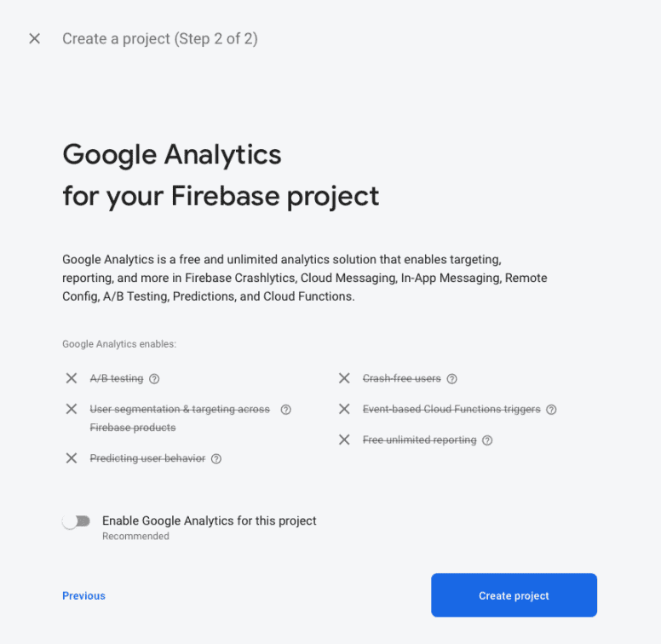Click X mark beside Predicting user behavior
This screenshot has height=644, width=661.
[x=72, y=458]
